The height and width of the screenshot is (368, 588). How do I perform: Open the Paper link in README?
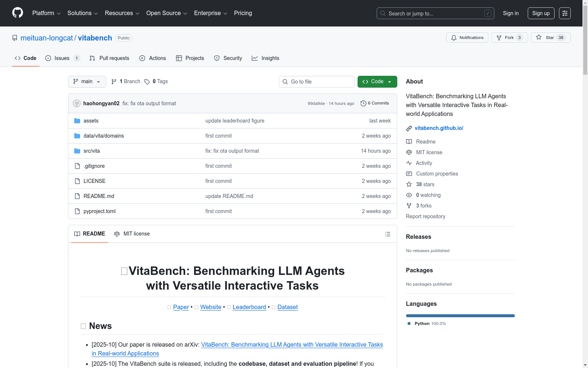click(x=181, y=307)
